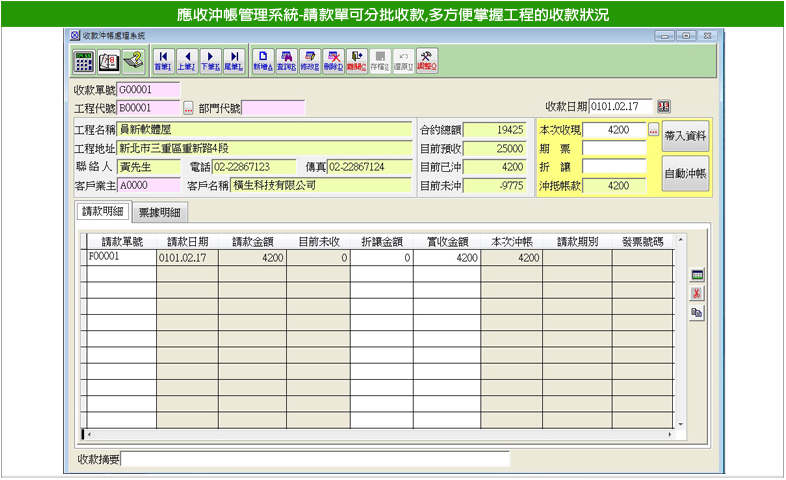Click the 帶入資料 button

coord(685,135)
